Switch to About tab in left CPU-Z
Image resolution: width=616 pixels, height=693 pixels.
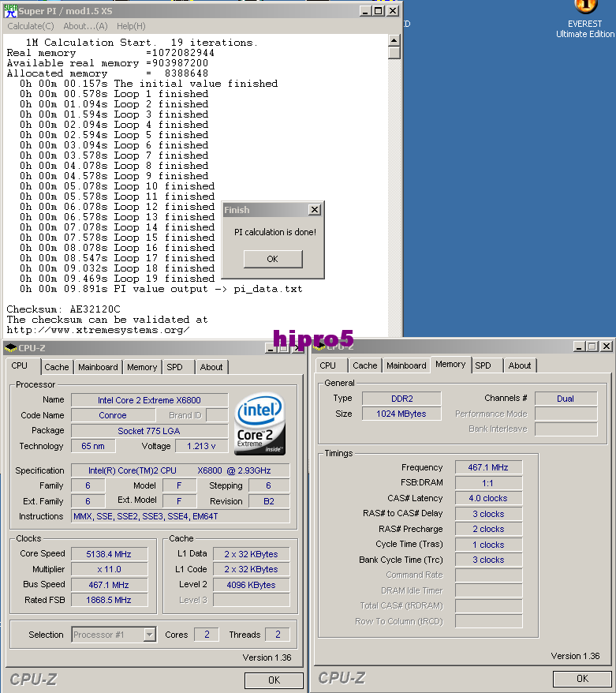click(x=211, y=367)
